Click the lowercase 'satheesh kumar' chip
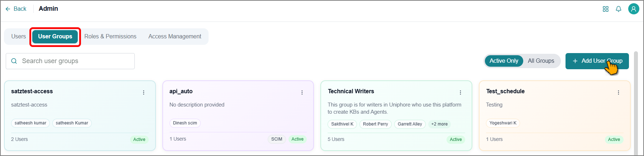Screen dimensions: 644x156 click(30, 123)
